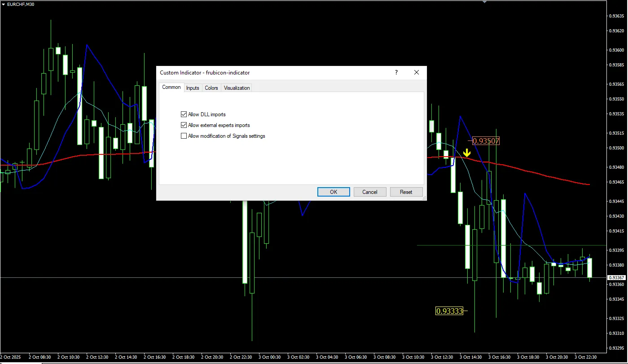Click the Cancel button
The width and height of the screenshot is (628, 364).
click(x=370, y=192)
